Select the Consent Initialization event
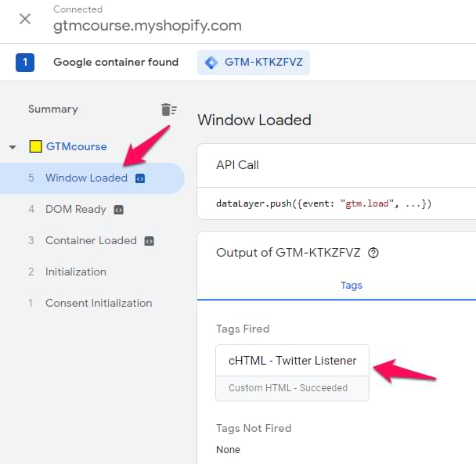The image size is (476, 464). pyautogui.click(x=99, y=304)
